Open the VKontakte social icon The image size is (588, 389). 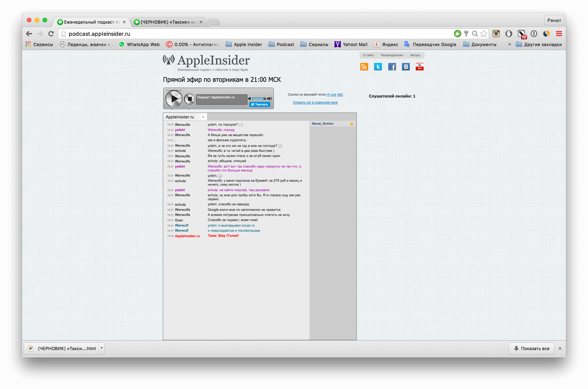click(x=406, y=67)
